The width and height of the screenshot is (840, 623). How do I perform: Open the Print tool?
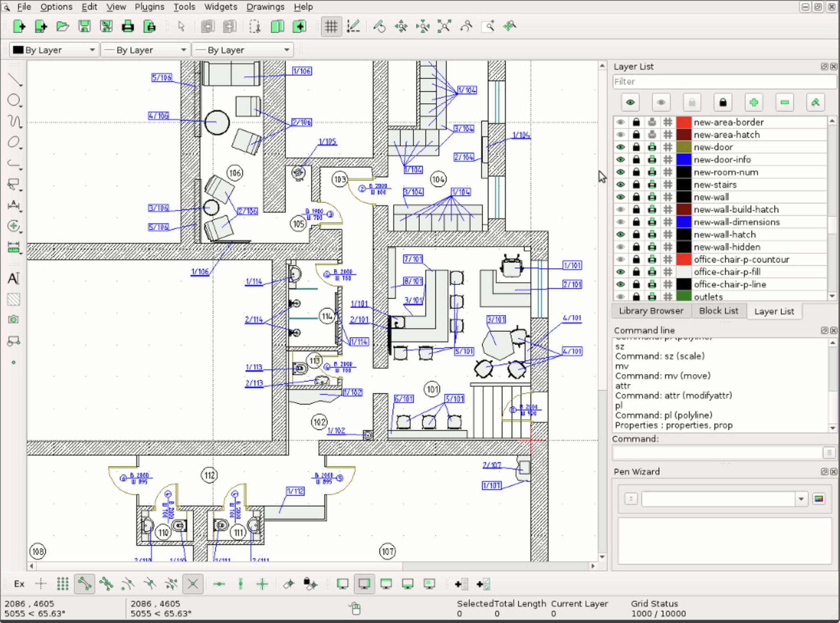(x=129, y=26)
